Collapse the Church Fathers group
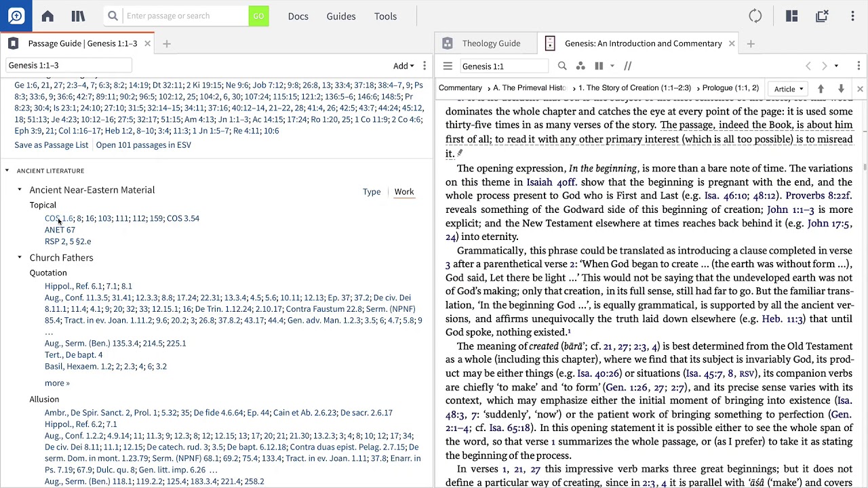 [x=20, y=258]
